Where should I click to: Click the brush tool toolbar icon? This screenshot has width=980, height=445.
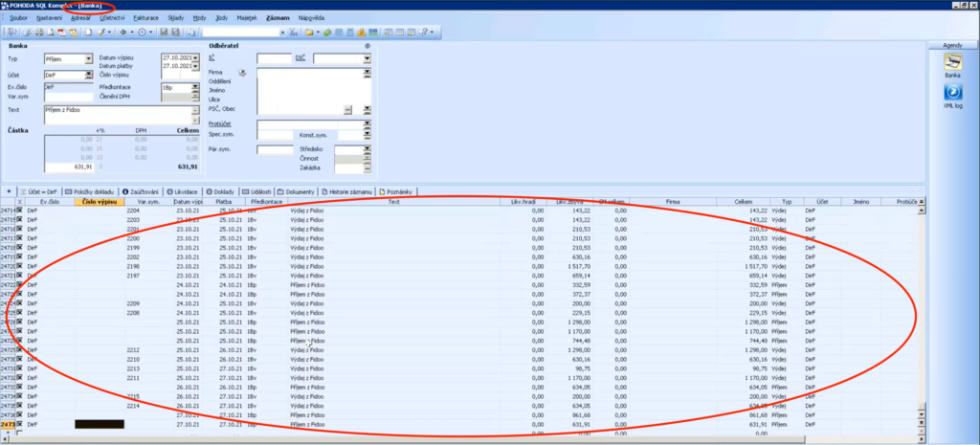click(x=102, y=32)
